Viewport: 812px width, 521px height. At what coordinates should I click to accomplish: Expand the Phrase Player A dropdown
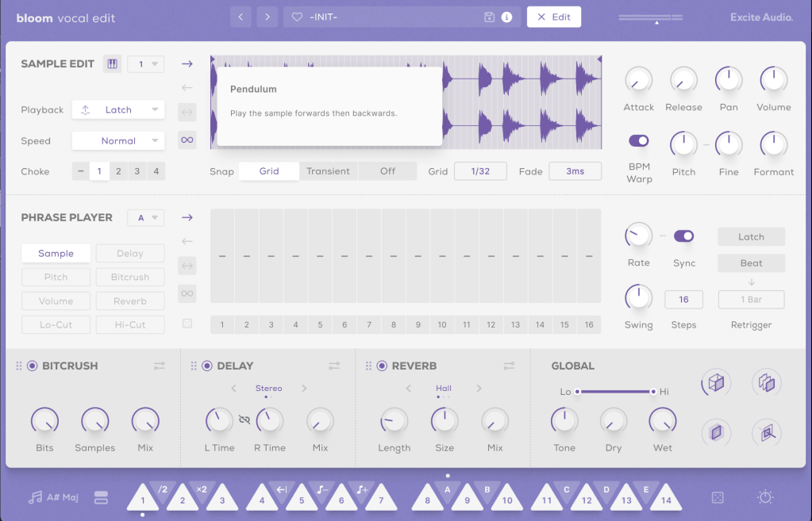pyautogui.click(x=145, y=217)
